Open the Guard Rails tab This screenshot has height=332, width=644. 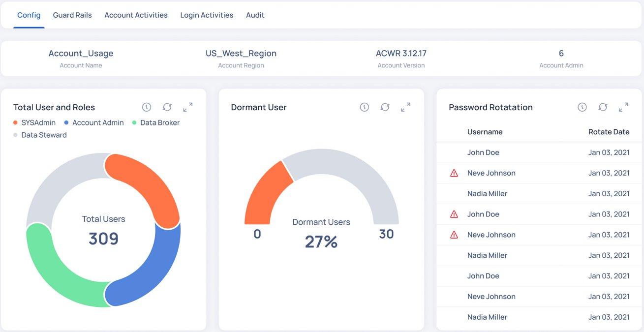72,15
